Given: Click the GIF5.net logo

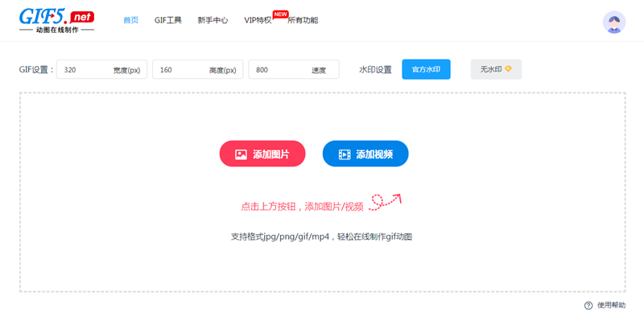Looking at the screenshot, I should point(56,20).
